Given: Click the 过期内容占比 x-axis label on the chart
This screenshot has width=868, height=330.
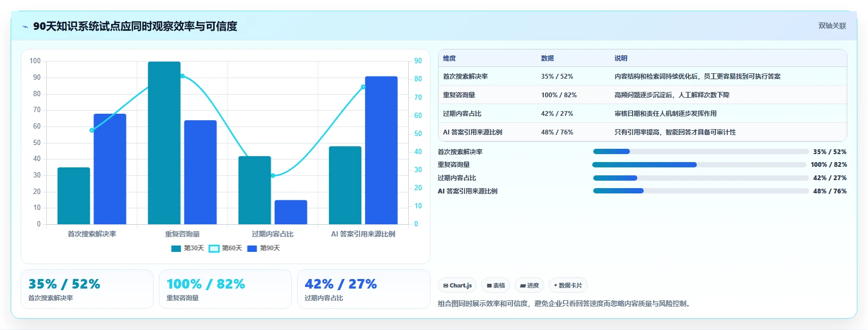Looking at the screenshot, I should tap(273, 234).
